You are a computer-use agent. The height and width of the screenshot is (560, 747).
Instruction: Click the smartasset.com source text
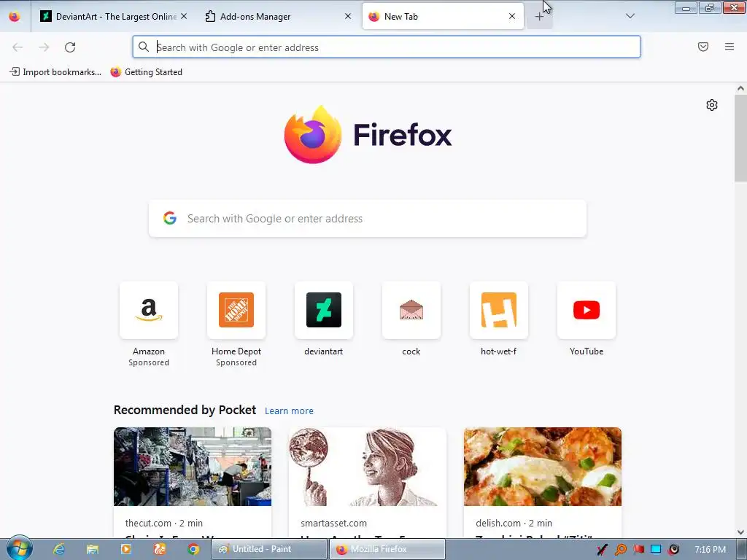[333, 523]
